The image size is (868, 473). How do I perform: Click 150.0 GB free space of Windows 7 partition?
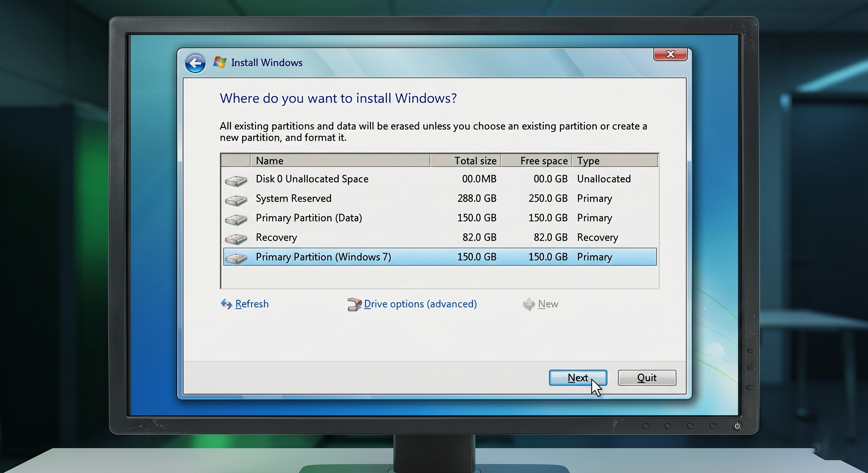point(548,257)
